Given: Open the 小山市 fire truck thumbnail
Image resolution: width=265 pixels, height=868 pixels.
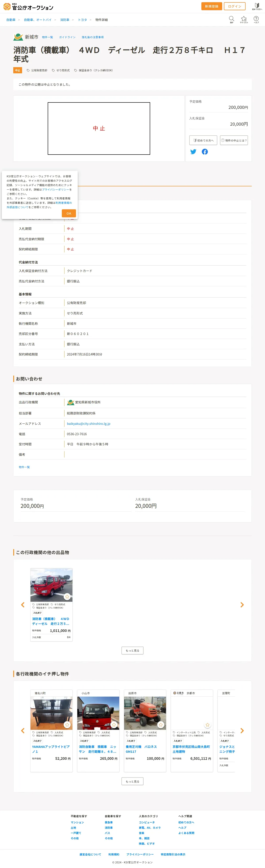Looking at the screenshot, I should tap(98, 713).
